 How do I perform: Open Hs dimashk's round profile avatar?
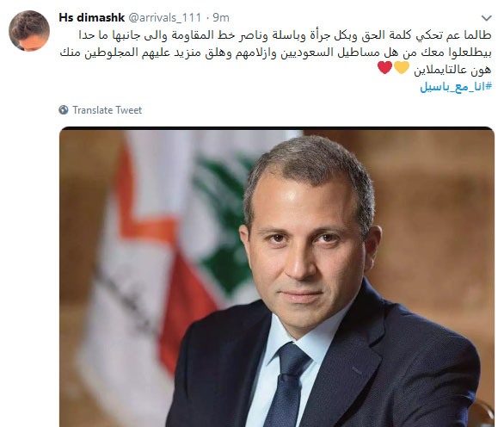[29, 31]
